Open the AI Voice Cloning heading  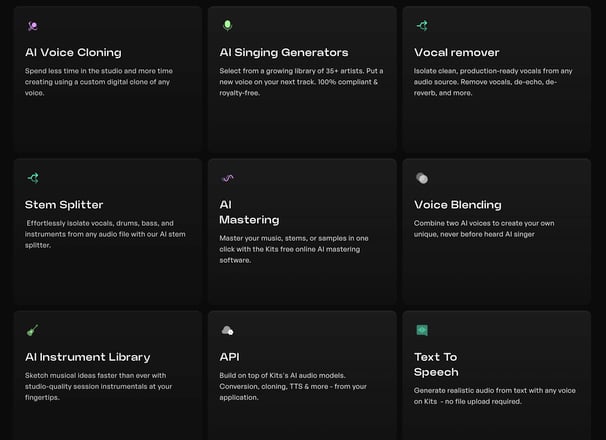coord(73,52)
